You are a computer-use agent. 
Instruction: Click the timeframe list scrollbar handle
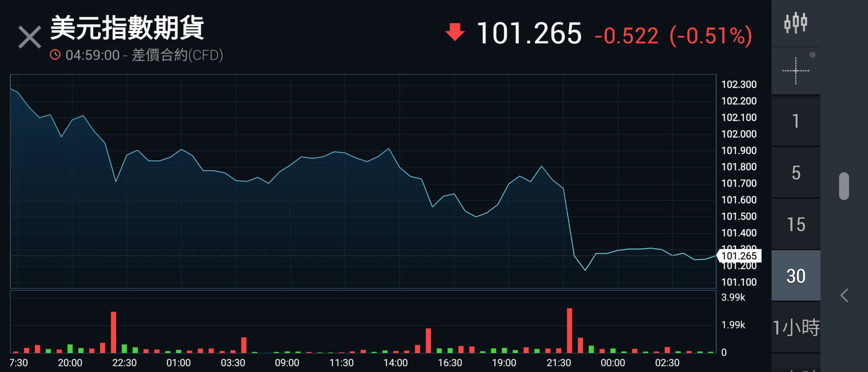click(844, 186)
